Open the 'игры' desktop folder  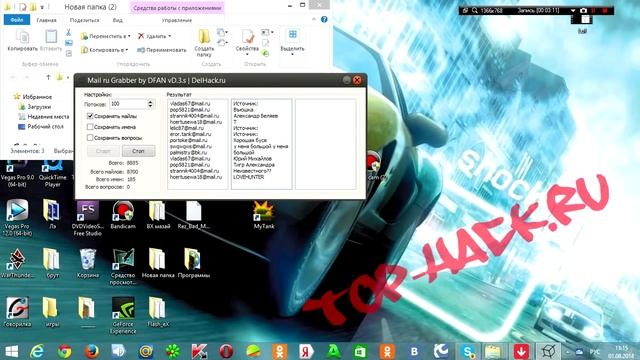point(52,312)
